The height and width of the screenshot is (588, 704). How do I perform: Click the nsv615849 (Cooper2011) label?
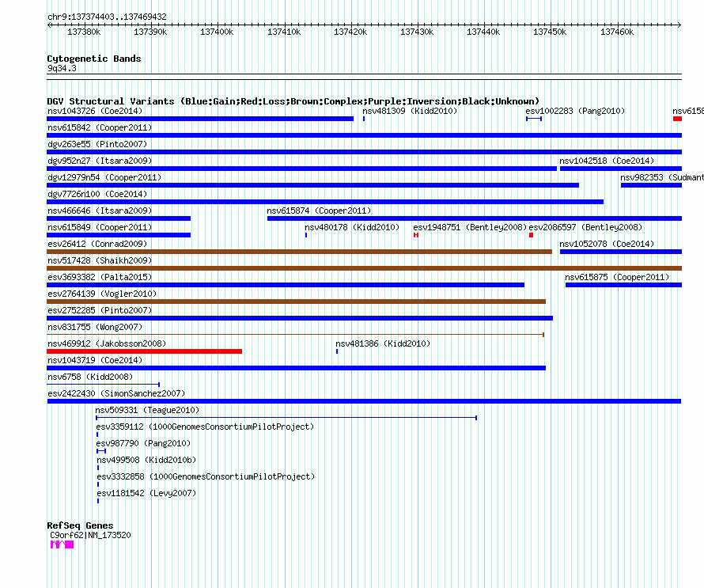click(x=100, y=227)
